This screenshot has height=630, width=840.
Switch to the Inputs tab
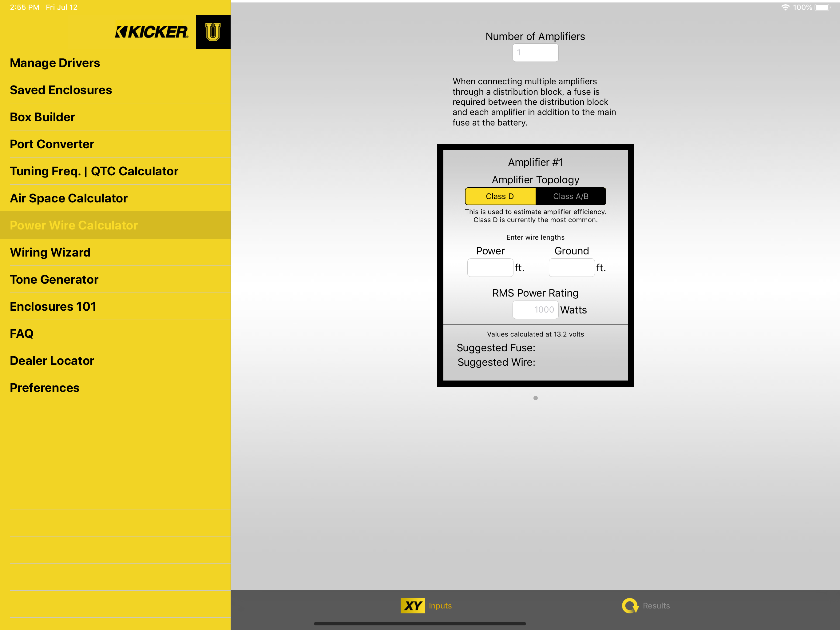coord(426,605)
